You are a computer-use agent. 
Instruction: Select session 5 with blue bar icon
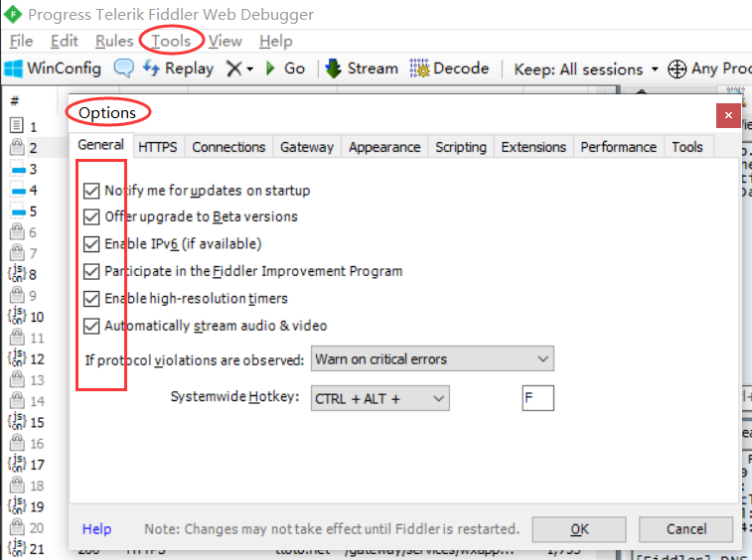coord(18,211)
